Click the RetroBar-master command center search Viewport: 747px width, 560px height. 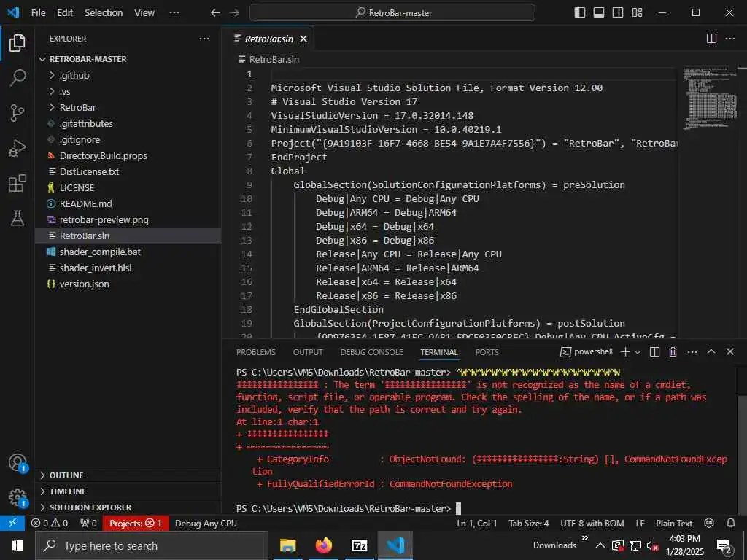392,13
